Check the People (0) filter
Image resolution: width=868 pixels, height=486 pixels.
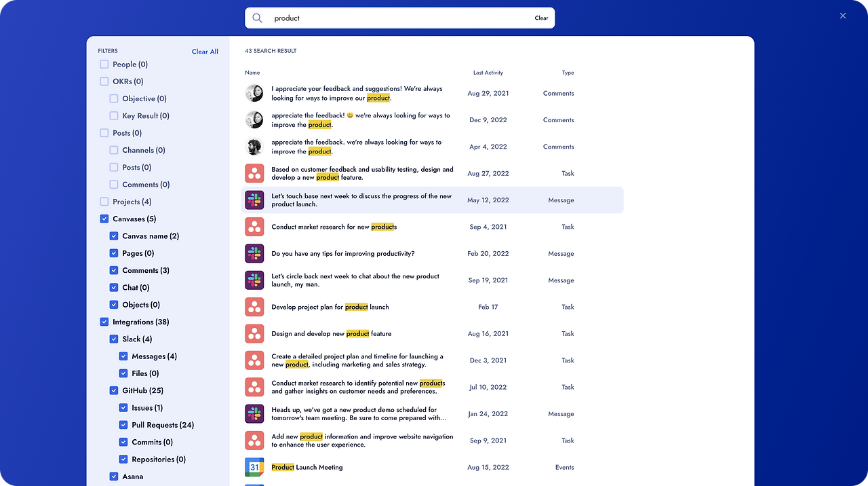pos(104,64)
